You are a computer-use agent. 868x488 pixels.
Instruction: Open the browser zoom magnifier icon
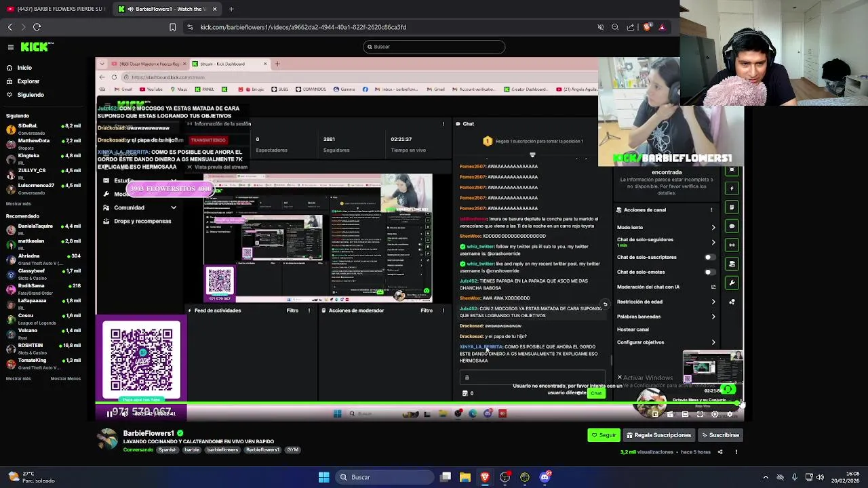(615, 27)
